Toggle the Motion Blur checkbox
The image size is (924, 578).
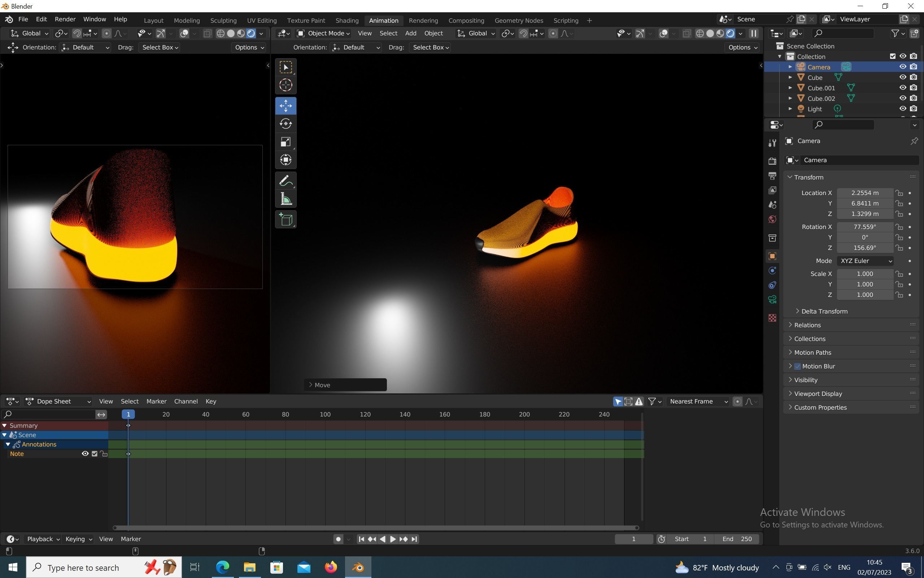pyautogui.click(x=797, y=366)
